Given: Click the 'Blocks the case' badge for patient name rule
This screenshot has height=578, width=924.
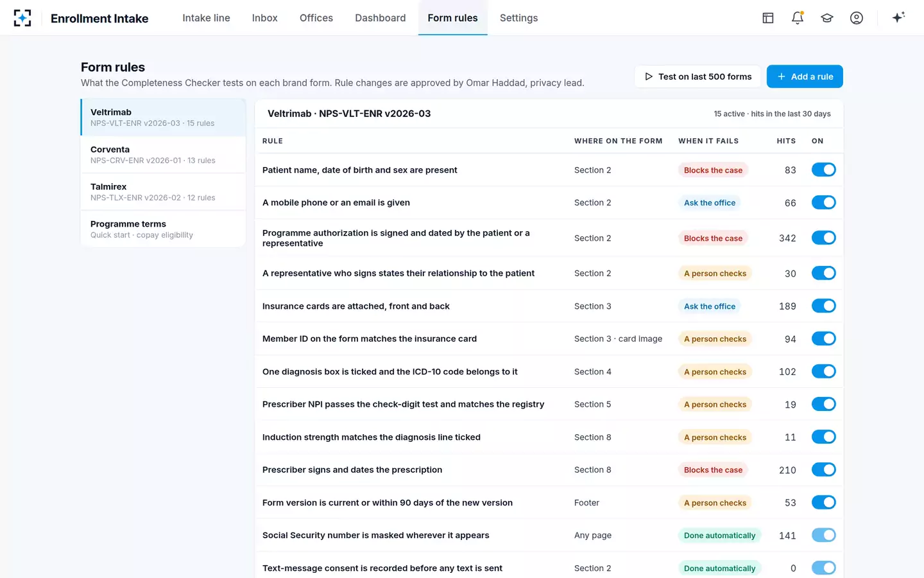Looking at the screenshot, I should click(713, 170).
